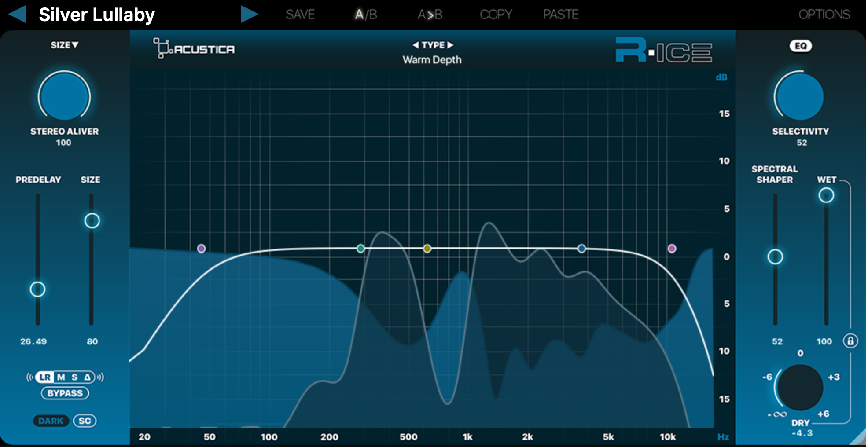The width and height of the screenshot is (868, 447).
Task: Select next reverb TYPE with right arrow
Action: coord(450,45)
